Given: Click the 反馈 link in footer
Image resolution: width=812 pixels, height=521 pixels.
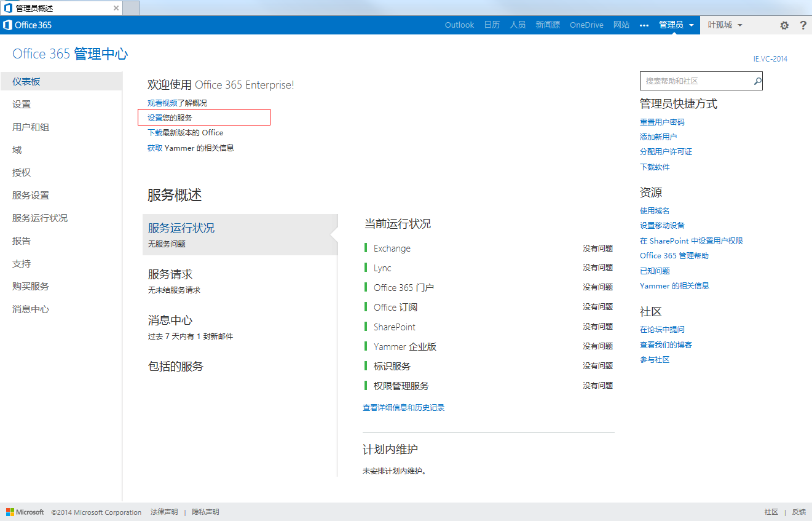Looking at the screenshot, I should tap(798, 512).
